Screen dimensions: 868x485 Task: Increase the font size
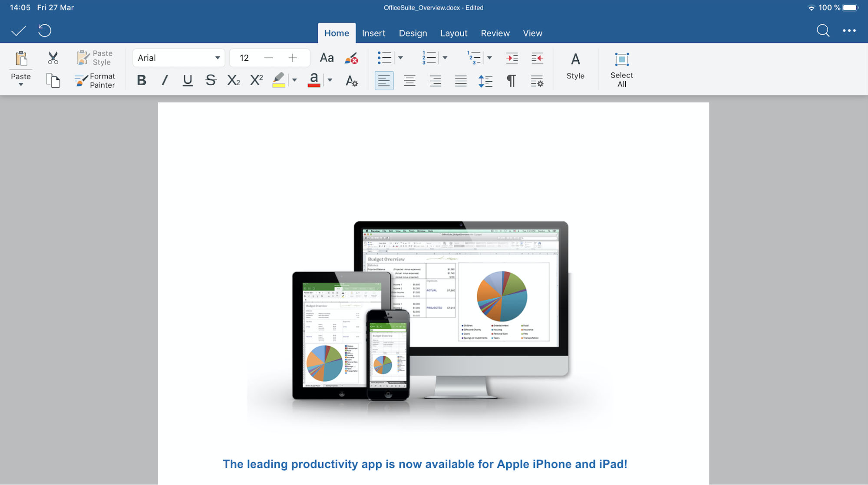point(293,58)
